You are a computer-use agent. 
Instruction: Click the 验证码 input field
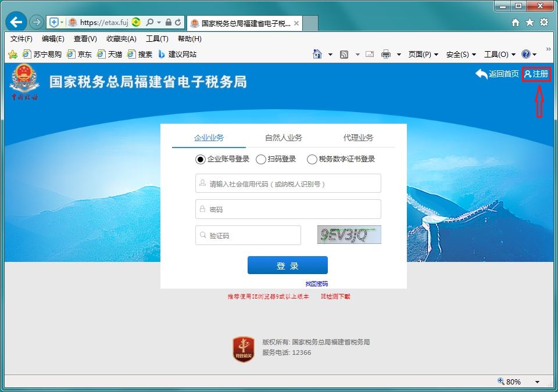(x=250, y=235)
